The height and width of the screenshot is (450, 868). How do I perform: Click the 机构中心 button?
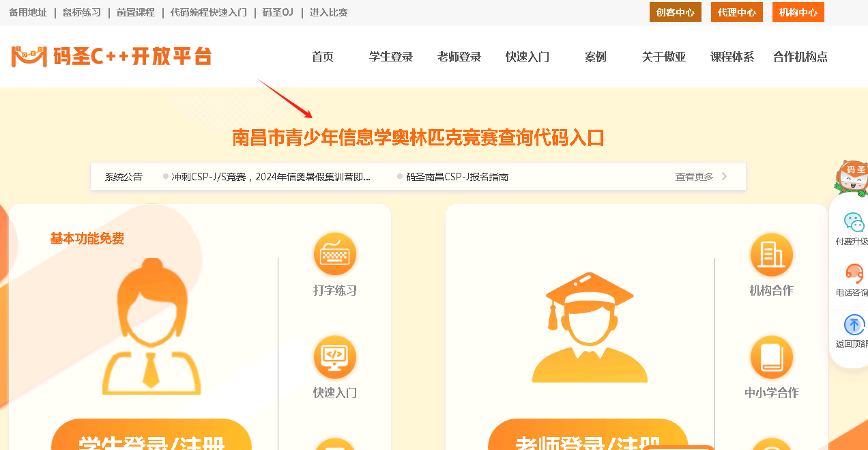[798, 12]
